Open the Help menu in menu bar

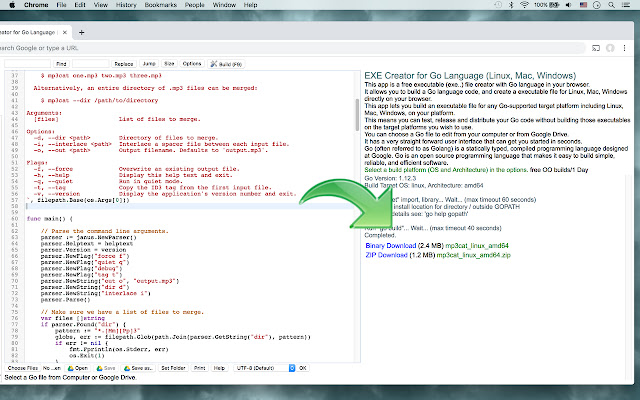pyautogui.click(x=251, y=5)
